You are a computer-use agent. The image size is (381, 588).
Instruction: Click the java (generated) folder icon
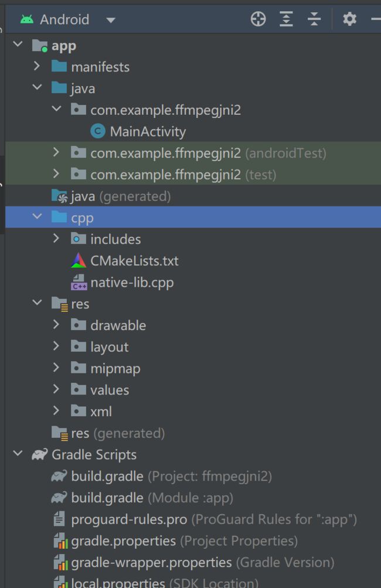tap(59, 196)
